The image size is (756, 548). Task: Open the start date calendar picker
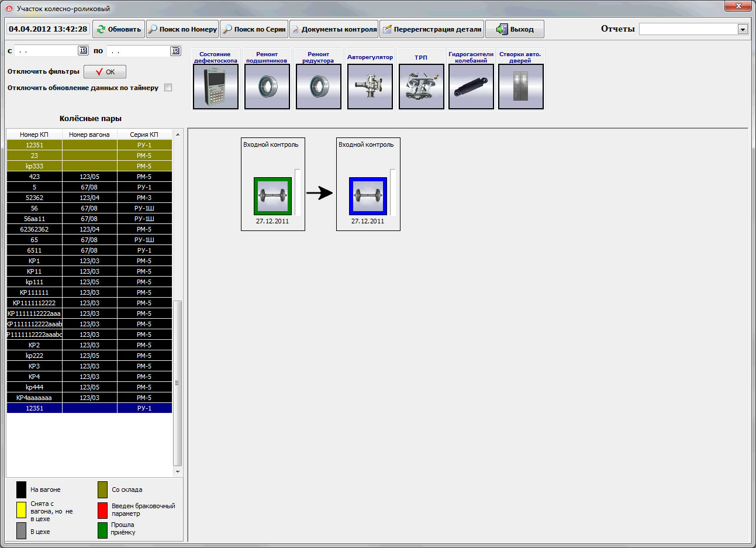click(82, 51)
